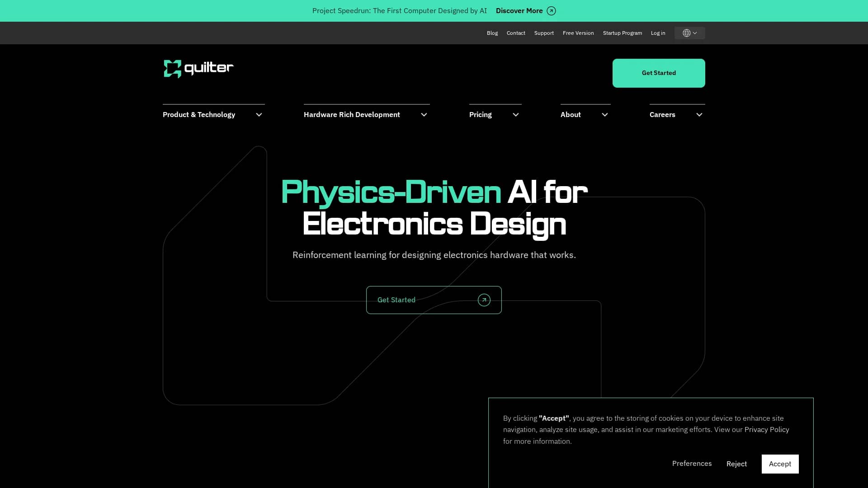Visit the Free Version link

tap(578, 33)
